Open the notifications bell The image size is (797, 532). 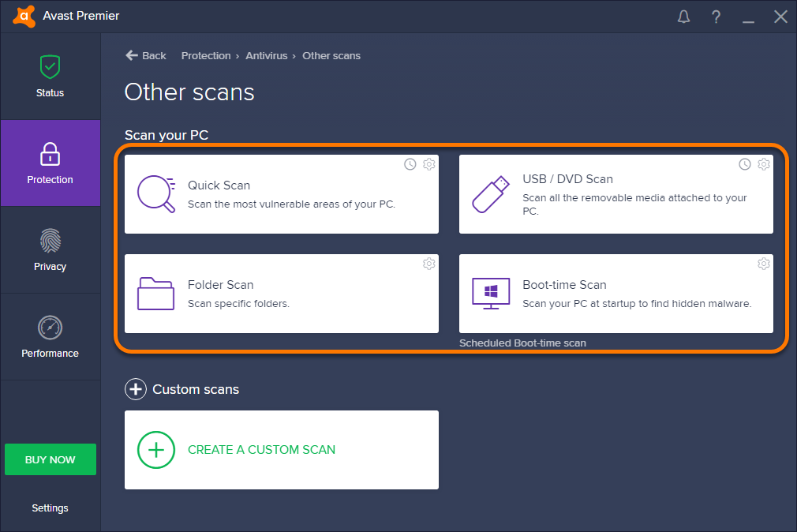(x=683, y=16)
